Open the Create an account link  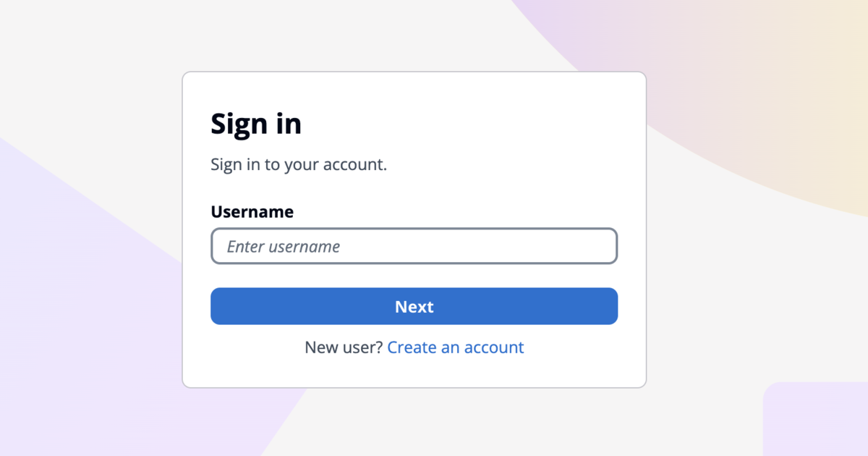[456, 347]
